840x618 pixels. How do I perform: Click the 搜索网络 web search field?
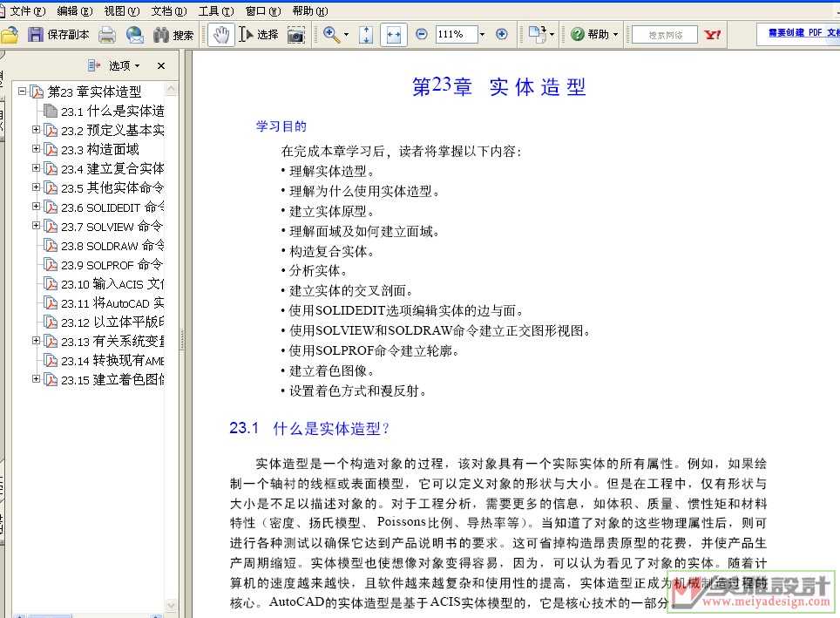click(665, 35)
